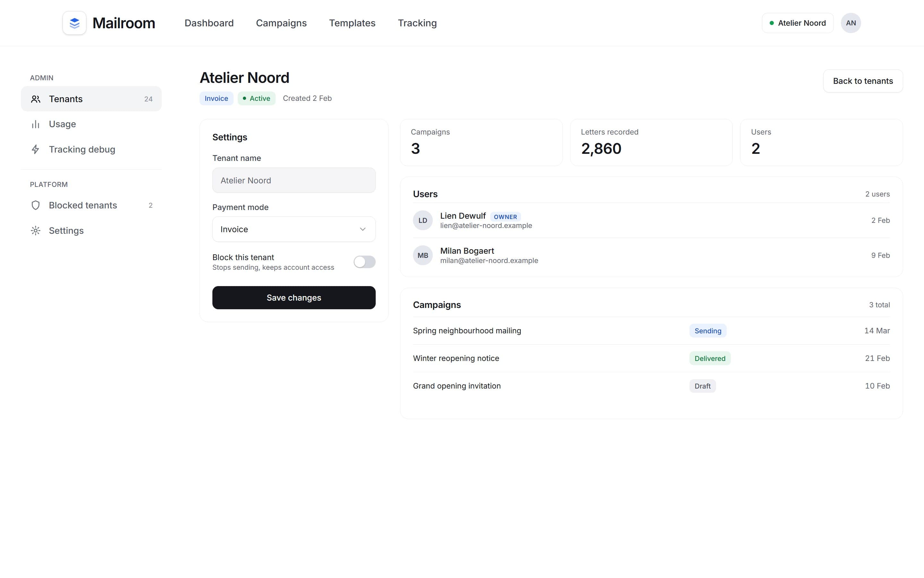
Task: Open Blocked tenants in the sidebar
Action: click(91, 205)
